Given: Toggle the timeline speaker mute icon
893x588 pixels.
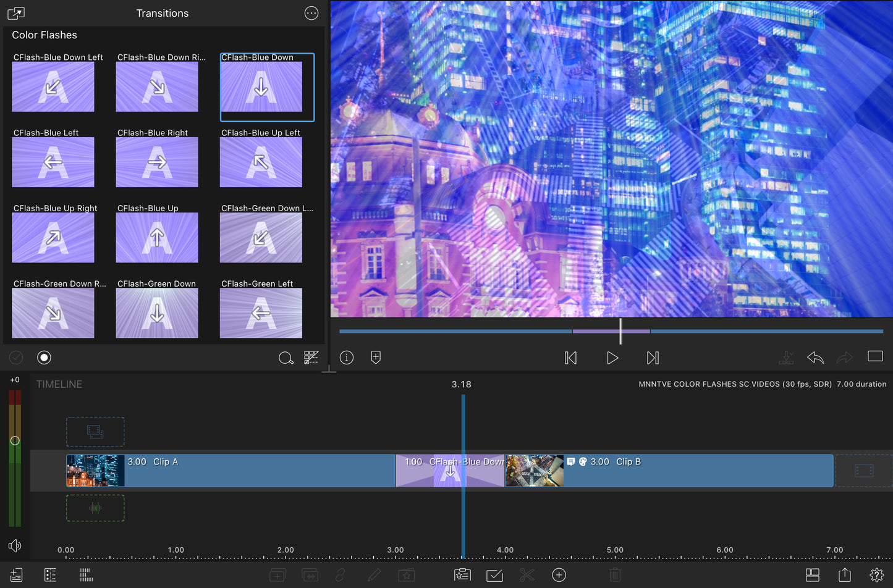Looking at the screenshot, I should [x=15, y=545].
